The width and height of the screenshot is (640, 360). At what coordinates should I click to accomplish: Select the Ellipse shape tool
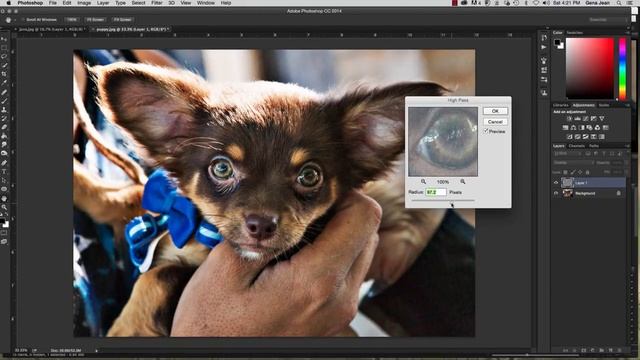(4, 189)
